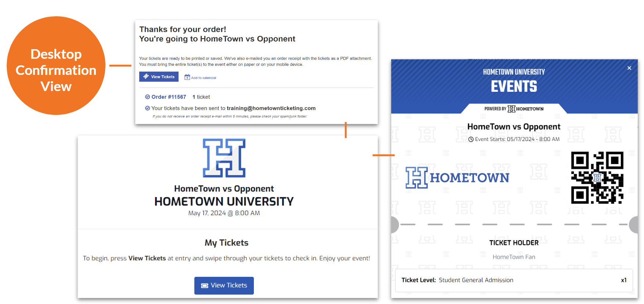Open the Order #11567 link
644x304 pixels.
point(169,97)
